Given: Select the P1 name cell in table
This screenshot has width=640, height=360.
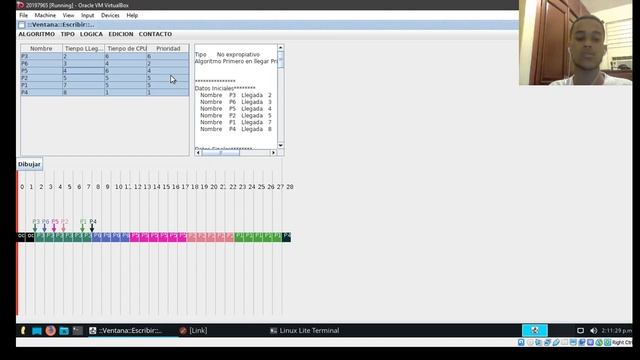Looking at the screenshot, I should coord(41,85).
